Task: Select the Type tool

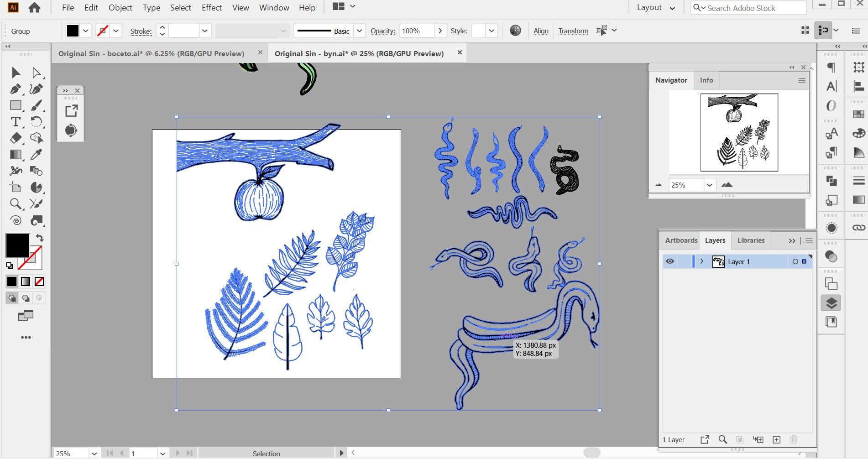Action: tap(16, 122)
